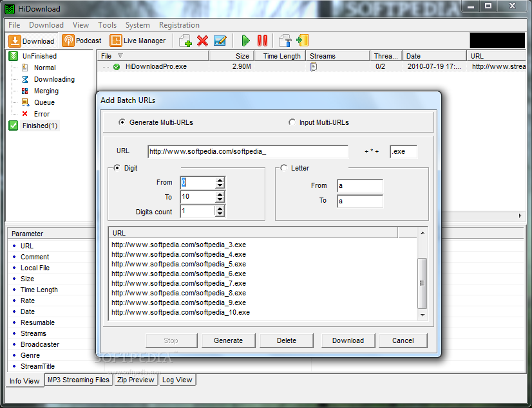Click the add new task icon

(185, 41)
